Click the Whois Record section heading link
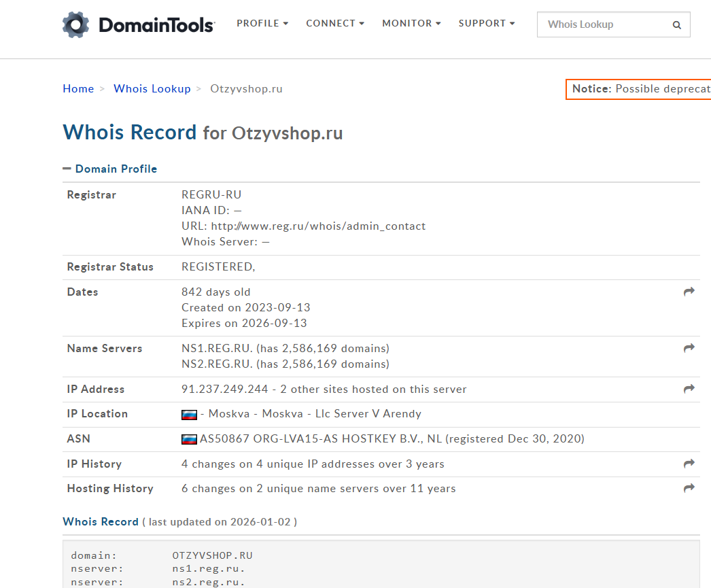Viewport: 711px width, 588px height. (x=100, y=521)
